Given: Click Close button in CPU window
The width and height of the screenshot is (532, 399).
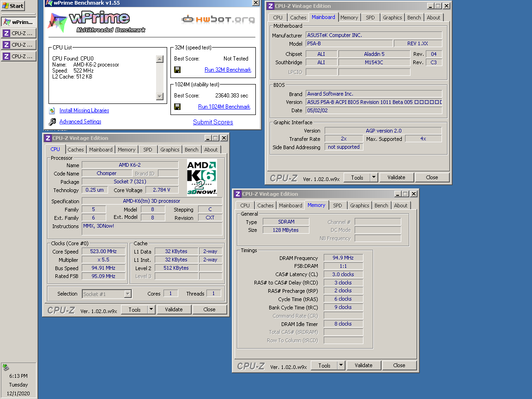Looking at the screenshot, I should (209, 309).
